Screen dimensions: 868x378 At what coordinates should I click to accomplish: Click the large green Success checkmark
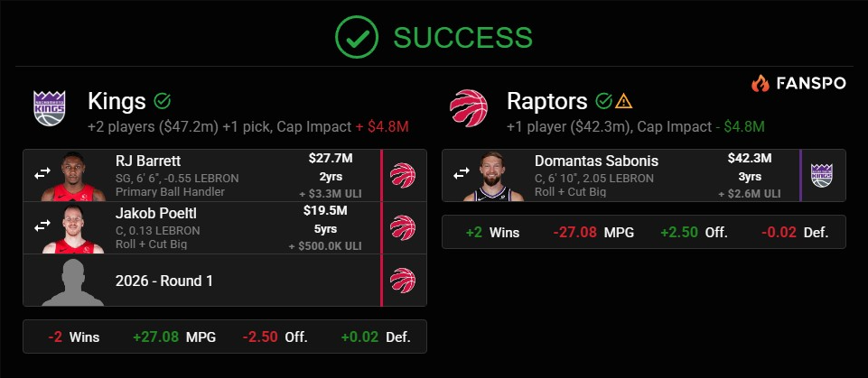pyautogui.click(x=356, y=37)
